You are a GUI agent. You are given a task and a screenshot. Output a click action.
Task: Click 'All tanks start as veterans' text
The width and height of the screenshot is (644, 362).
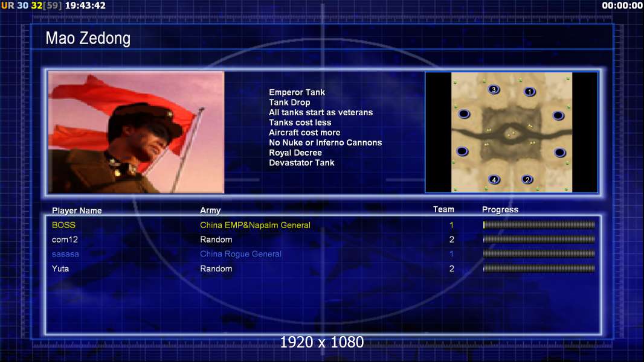click(321, 112)
